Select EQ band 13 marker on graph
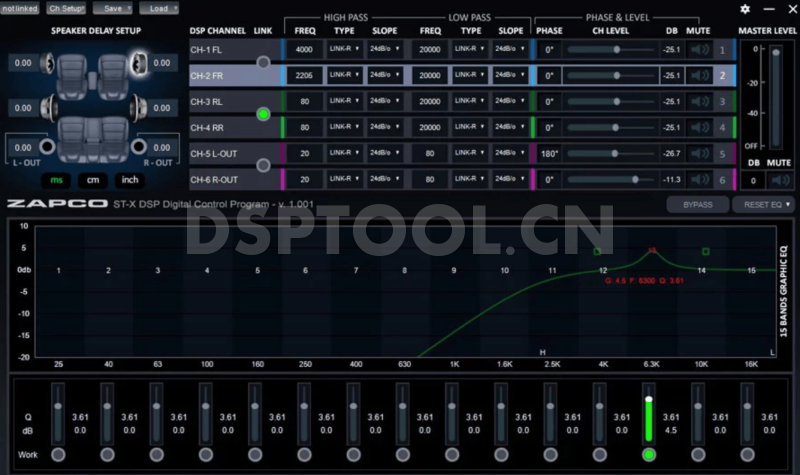Viewport: 800px width, 475px height. pos(652,250)
